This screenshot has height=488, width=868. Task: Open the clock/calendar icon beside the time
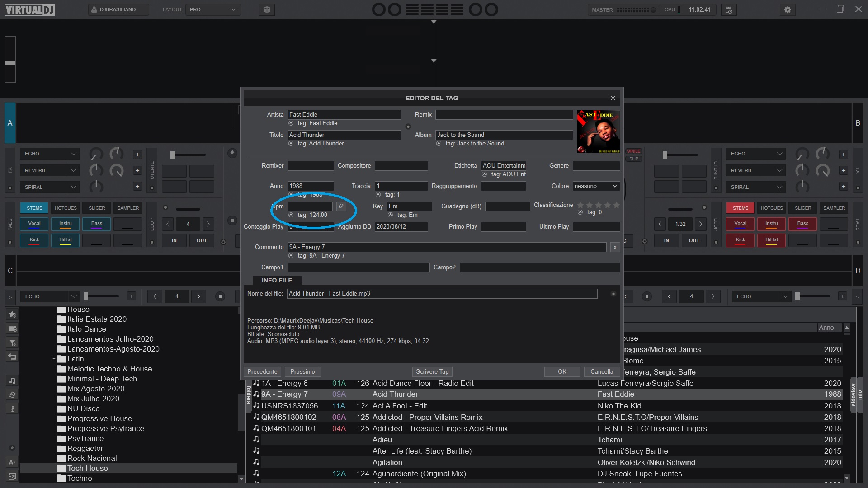(729, 9)
